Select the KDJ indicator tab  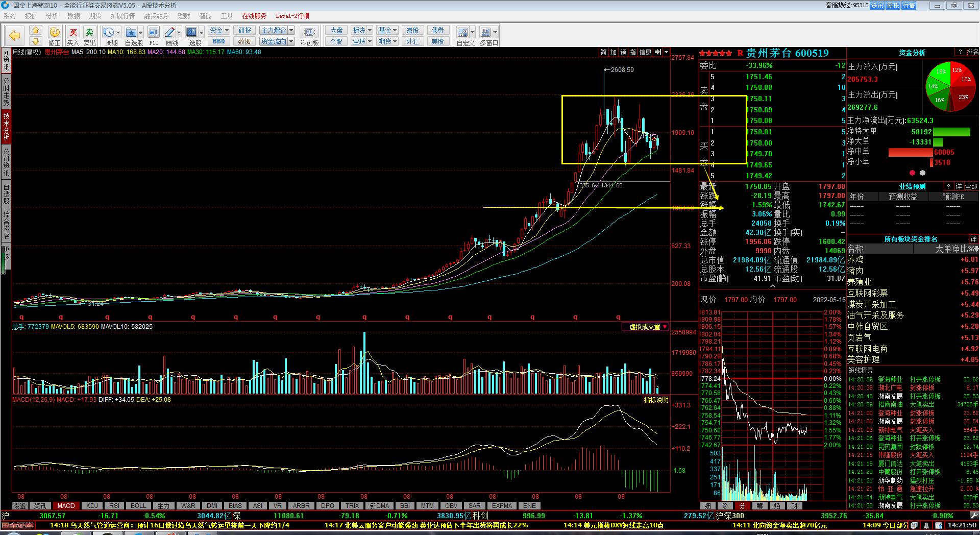[92, 506]
